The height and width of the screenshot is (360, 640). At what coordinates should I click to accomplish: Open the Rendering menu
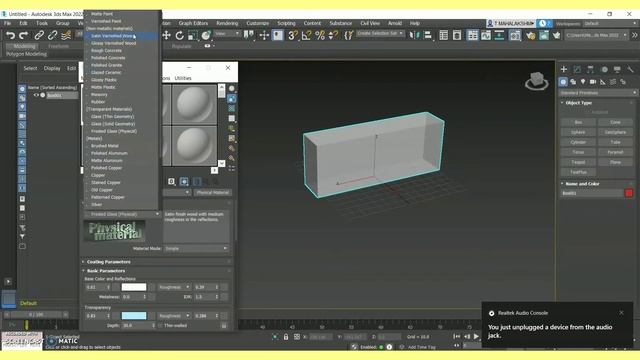point(227,23)
